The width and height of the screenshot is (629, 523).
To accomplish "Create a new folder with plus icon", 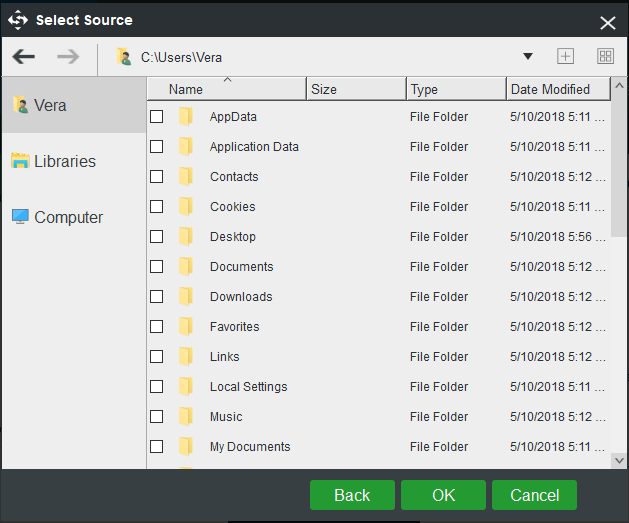I will click(565, 56).
